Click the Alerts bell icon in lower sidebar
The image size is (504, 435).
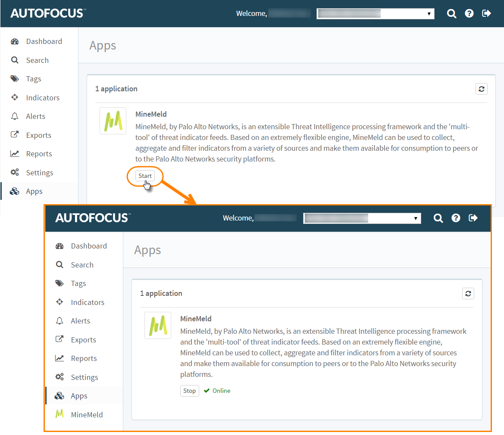tap(59, 321)
